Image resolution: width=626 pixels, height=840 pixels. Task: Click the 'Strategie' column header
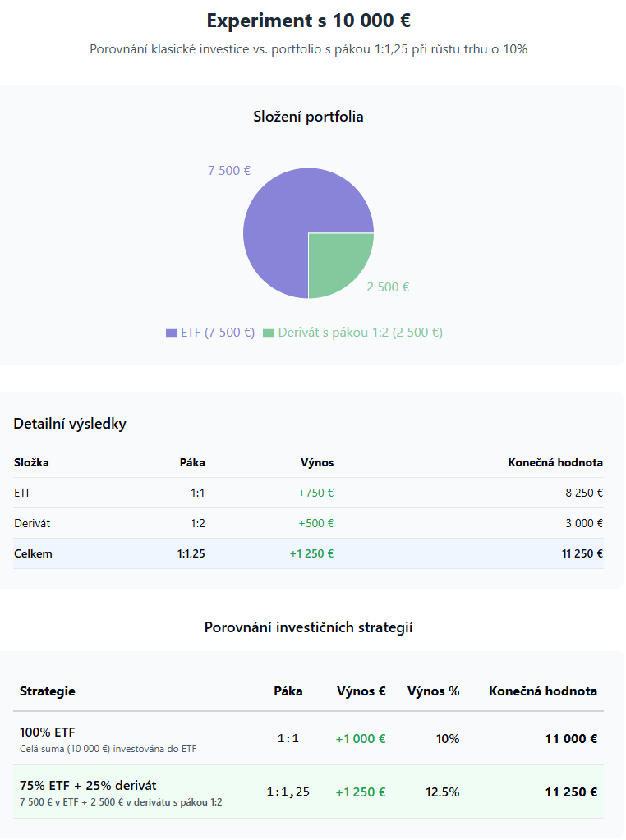pyautogui.click(x=47, y=691)
